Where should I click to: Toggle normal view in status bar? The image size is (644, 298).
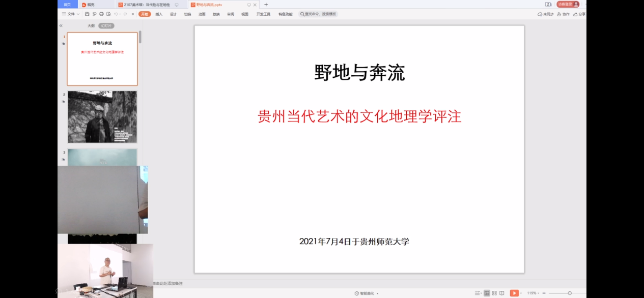[x=487, y=293]
